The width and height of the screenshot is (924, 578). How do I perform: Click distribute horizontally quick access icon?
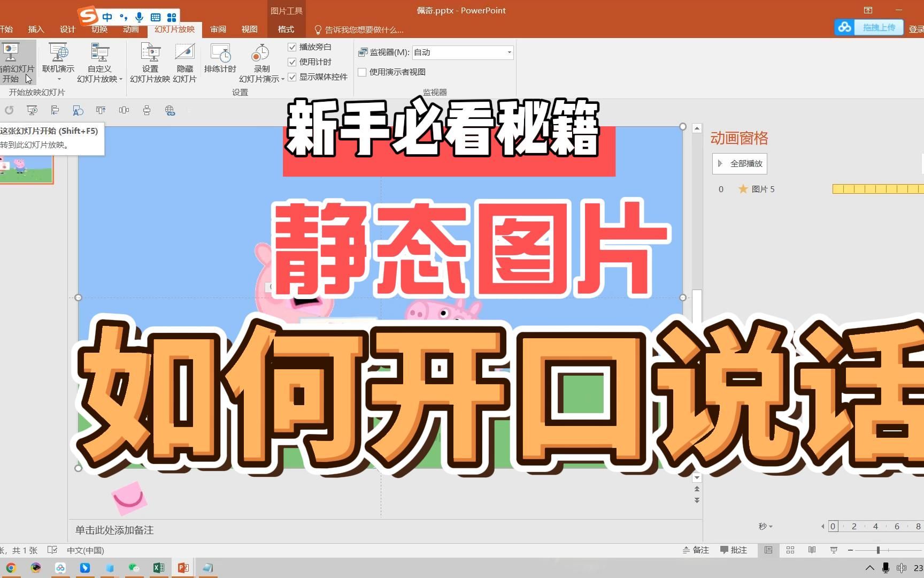124,110
